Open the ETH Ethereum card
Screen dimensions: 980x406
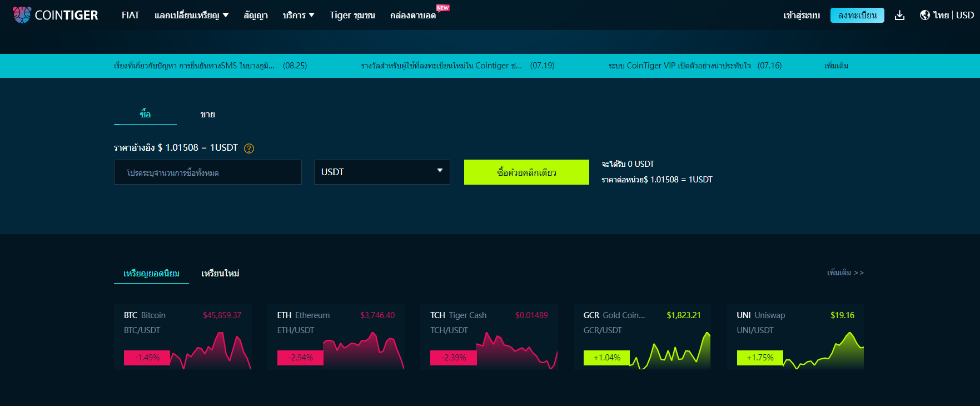pyautogui.click(x=336, y=337)
